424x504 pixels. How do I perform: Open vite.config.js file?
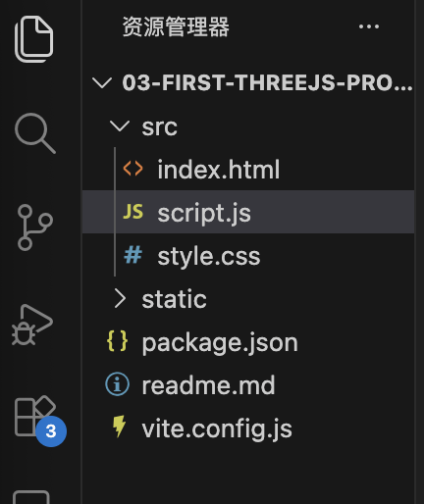click(x=248, y=428)
